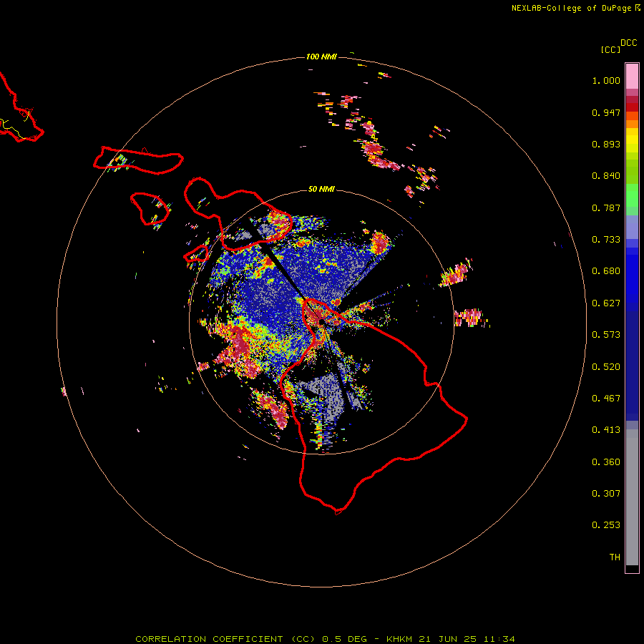This screenshot has height=644, width=644.
Task: Click the 0.627 legend value
Action: [606, 303]
